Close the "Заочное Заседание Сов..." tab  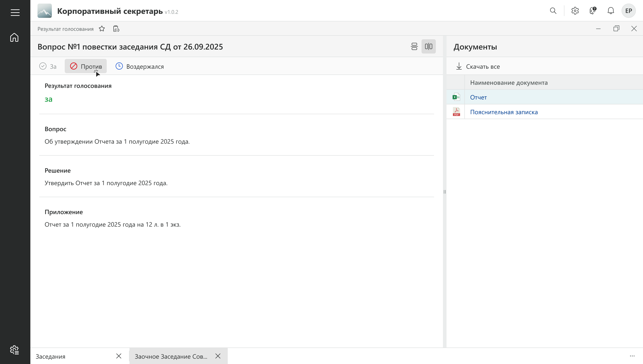[x=218, y=356]
